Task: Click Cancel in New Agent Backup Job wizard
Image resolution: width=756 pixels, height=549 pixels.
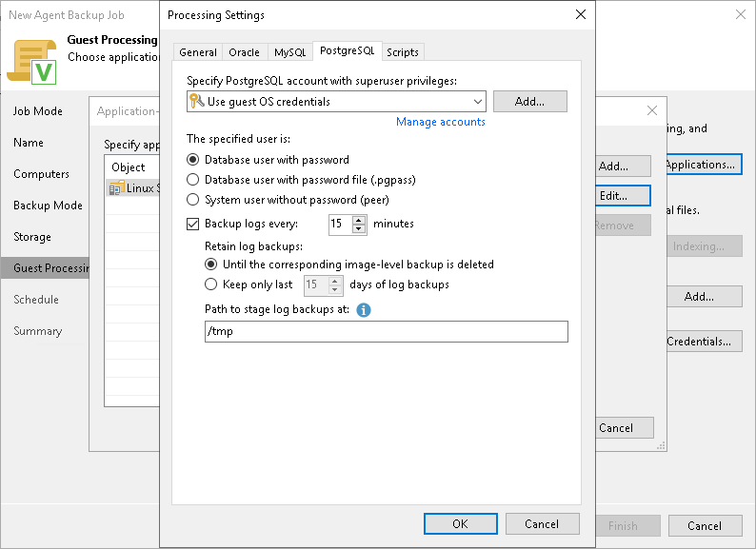Action: [705, 526]
